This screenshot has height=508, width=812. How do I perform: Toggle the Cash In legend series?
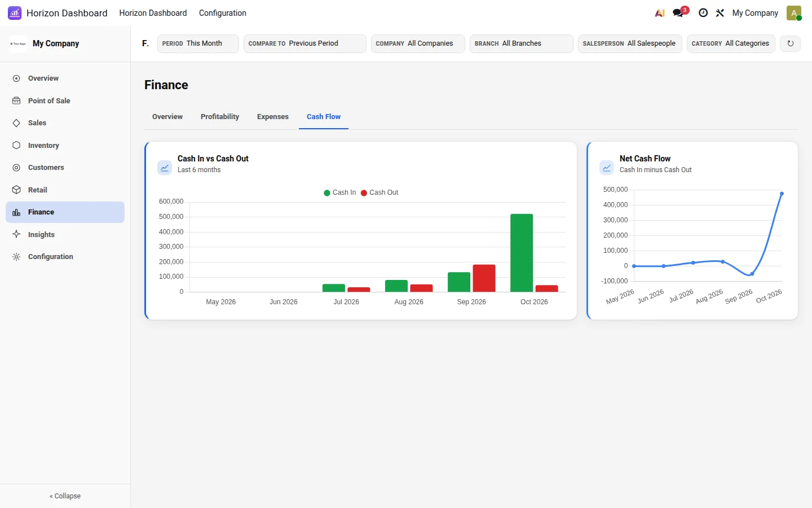[x=340, y=192]
